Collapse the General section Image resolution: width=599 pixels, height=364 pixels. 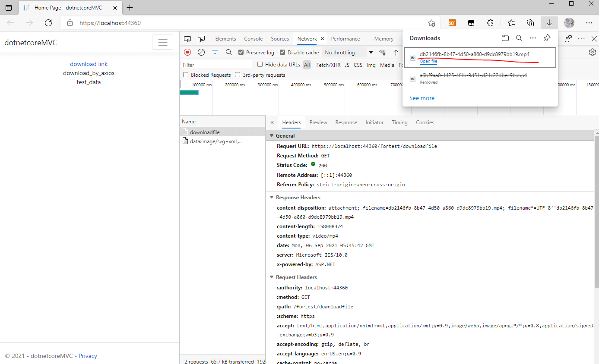(x=272, y=135)
